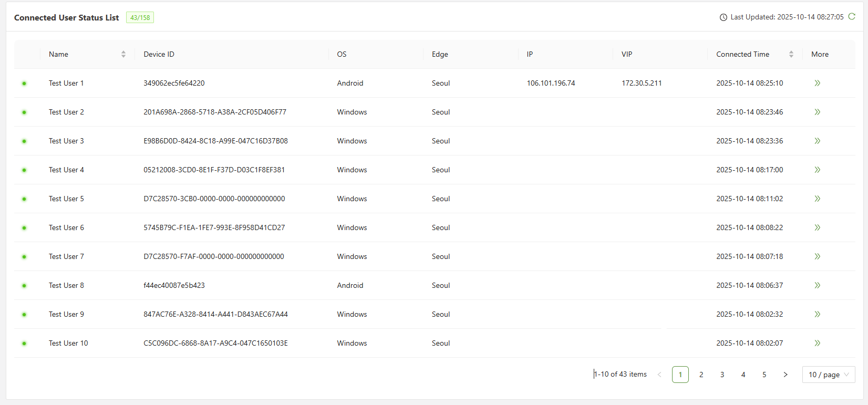Sort the table by Name column
This screenshot has height=405, width=868.
123,54
